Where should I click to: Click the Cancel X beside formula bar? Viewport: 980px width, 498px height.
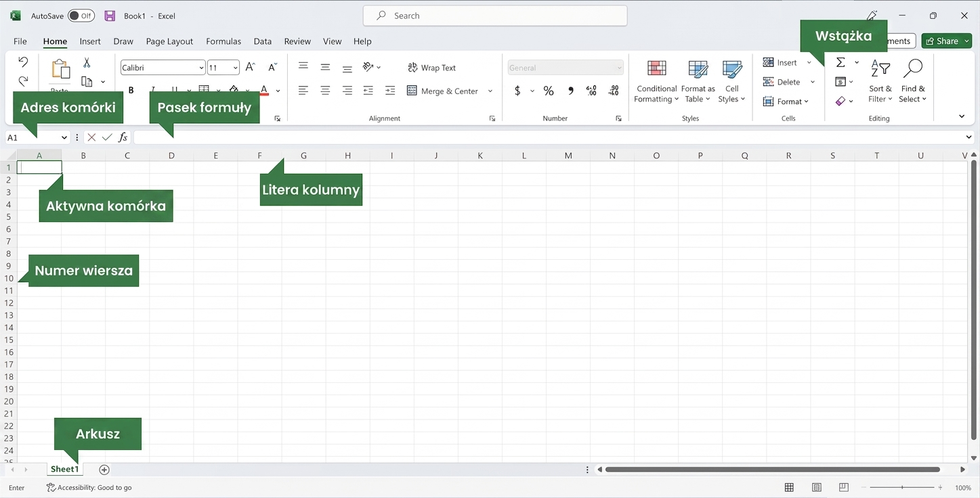pyautogui.click(x=91, y=137)
